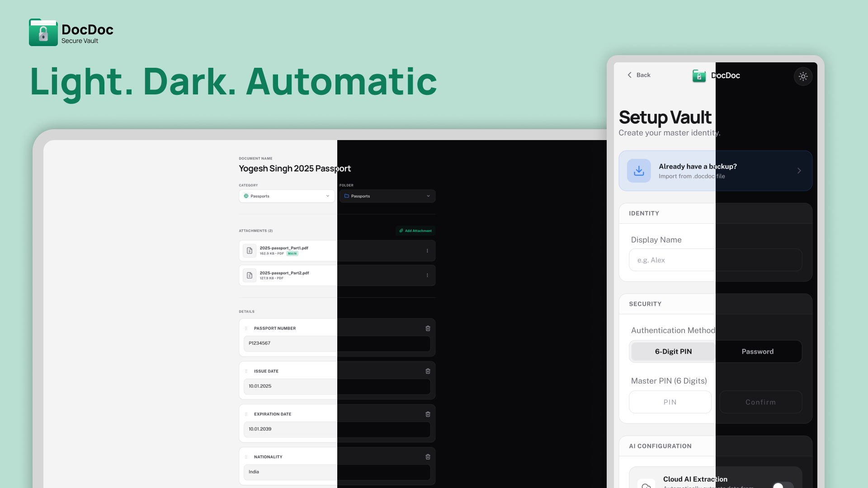This screenshot has width=868, height=488.
Task: Toggle light/dark theme sun icon
Action: pyautogui.click(x=803, y=76)
